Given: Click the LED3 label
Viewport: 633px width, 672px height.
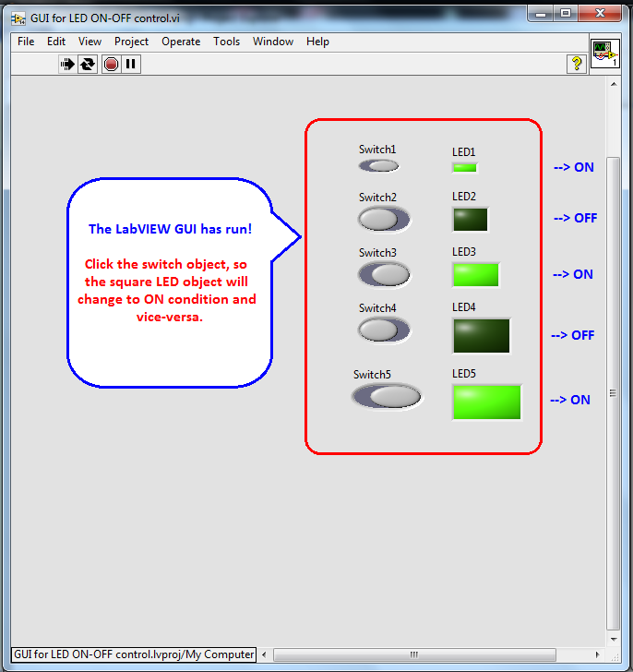Looking at the screenshot, I should (464, 252).
